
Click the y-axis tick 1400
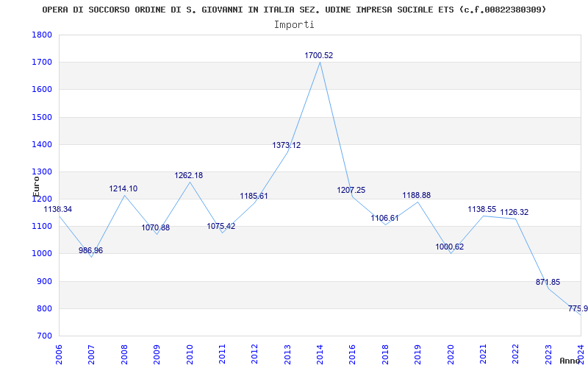point(42,144)
